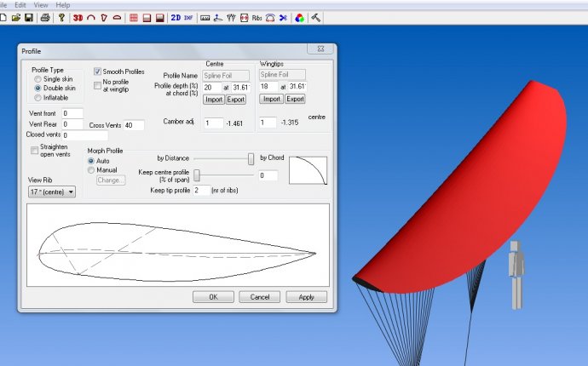Screen dimensions: 588x366
Task: Open a file with the folder icon
Action: [15, 18]
